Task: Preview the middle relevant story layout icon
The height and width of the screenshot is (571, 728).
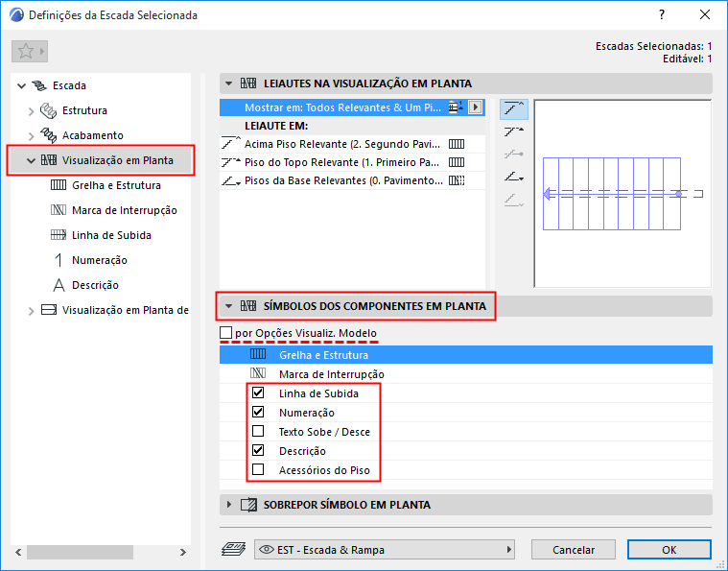Action: click(514, 155)
